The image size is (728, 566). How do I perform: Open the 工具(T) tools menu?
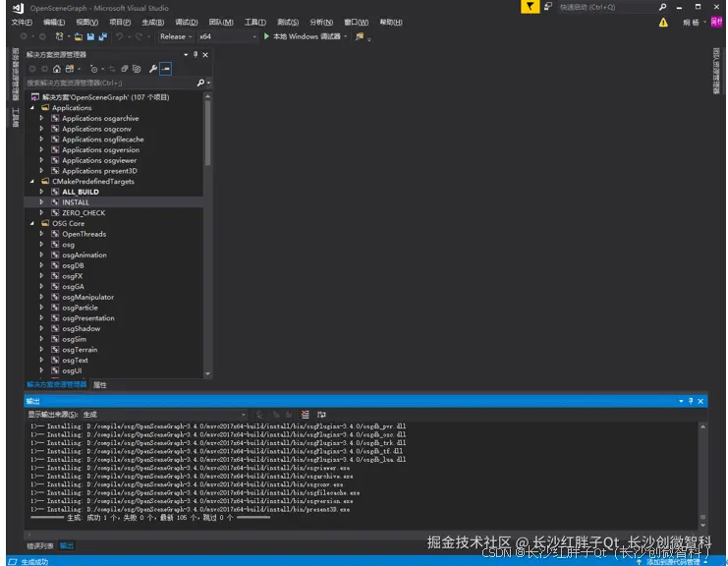point(254,23)
